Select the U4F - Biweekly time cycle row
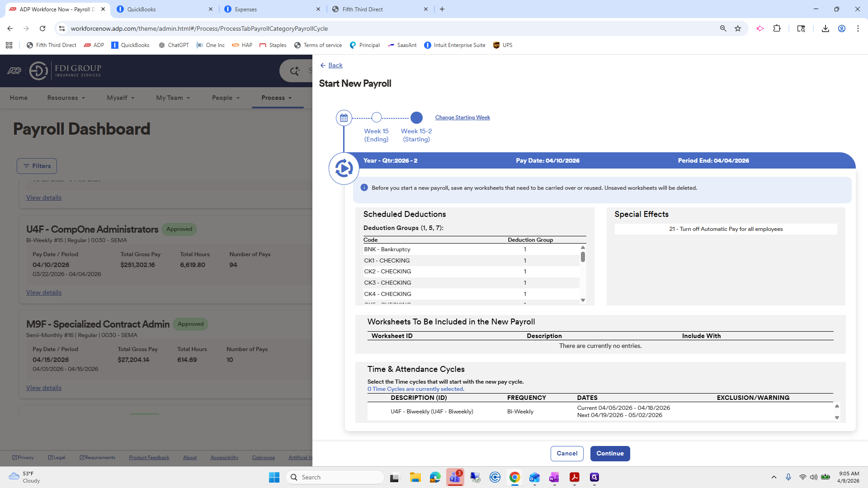Image resolution: width=868 pixels, height=488 pixels. (x=600, y=412)
